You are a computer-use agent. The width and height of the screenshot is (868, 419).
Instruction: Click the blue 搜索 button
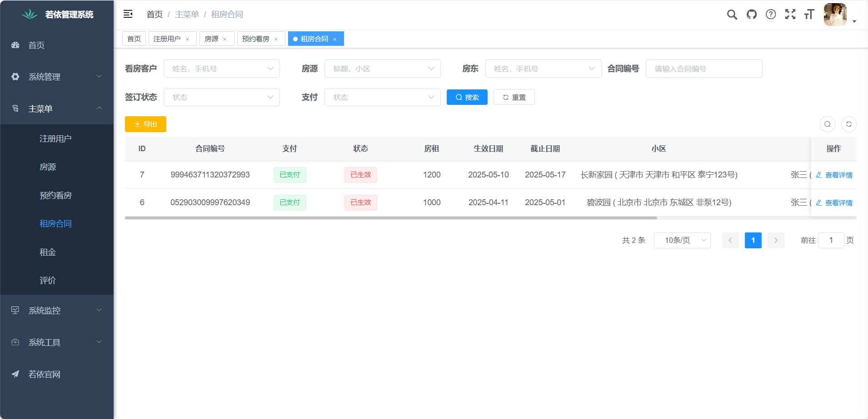pos(467,97)
